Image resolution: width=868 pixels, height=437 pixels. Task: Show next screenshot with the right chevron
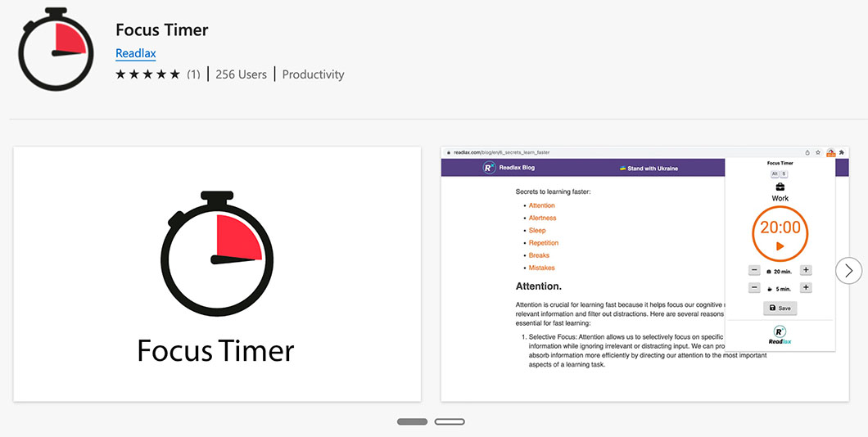pos(848,270)
